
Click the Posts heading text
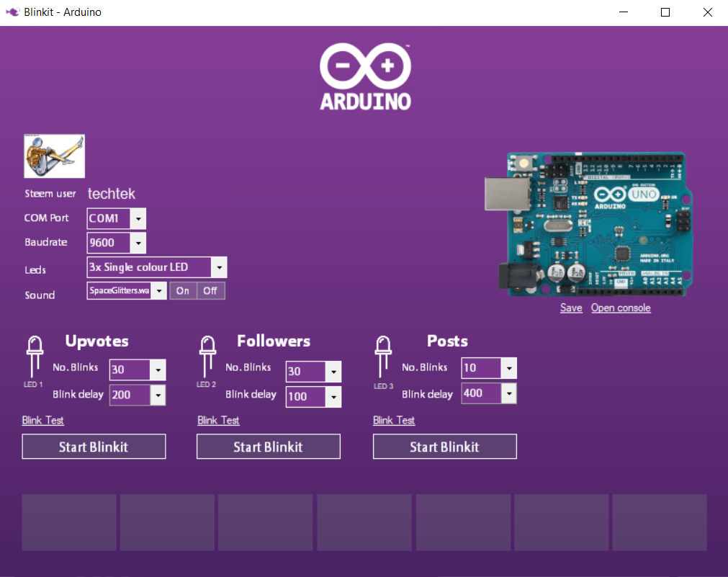click(447, 341)
